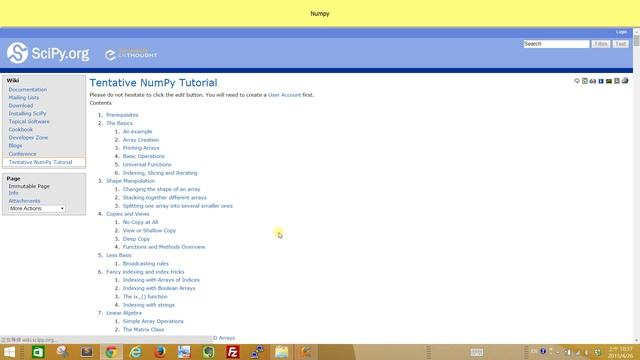Launch Internet Explorer from taskbar

[x=135, y=352]
